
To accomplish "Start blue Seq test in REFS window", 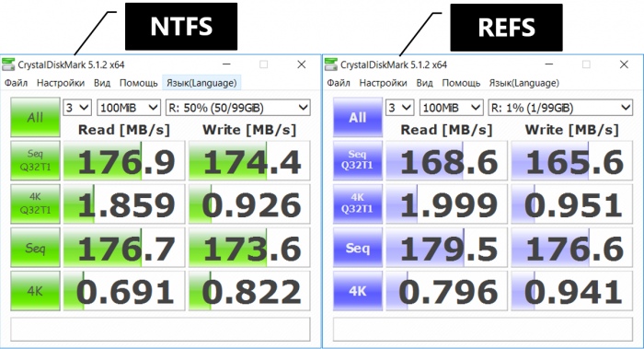I will pyautogui.click(x=358, y=248).
